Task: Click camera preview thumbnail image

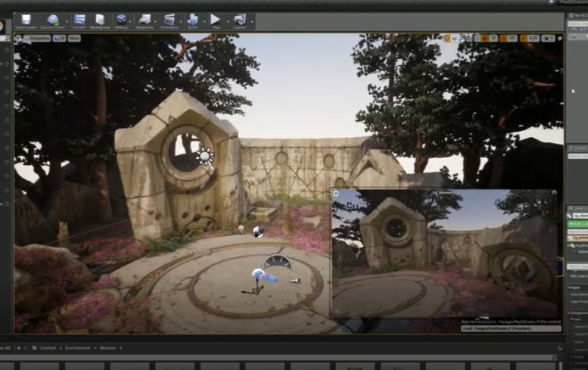Action: 444,253
